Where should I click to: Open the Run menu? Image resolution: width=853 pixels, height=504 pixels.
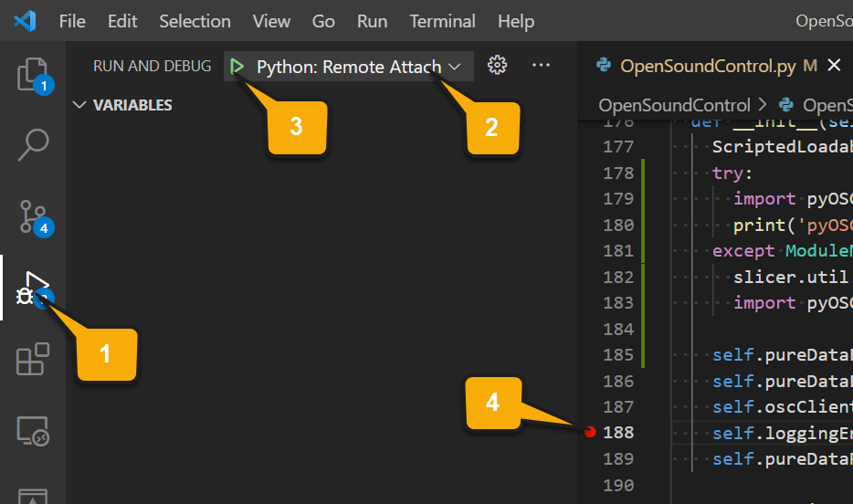coord(372,21)
